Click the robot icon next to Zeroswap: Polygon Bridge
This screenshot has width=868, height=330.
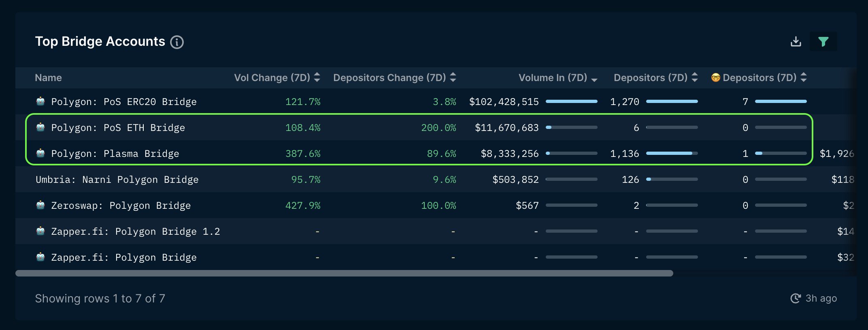pyautogui.click(x=40, y=205)
